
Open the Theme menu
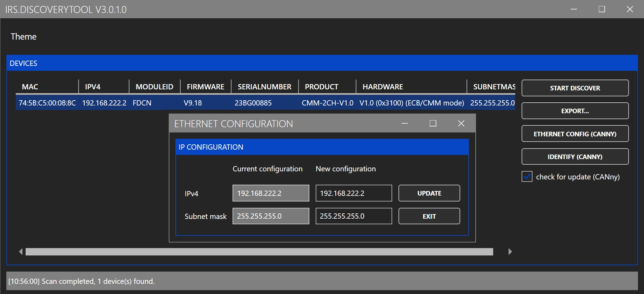coord(24,37)
